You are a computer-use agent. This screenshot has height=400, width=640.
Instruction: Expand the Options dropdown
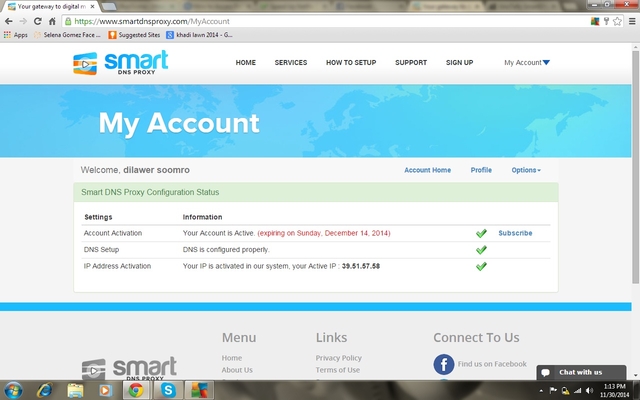pos(526,170)
